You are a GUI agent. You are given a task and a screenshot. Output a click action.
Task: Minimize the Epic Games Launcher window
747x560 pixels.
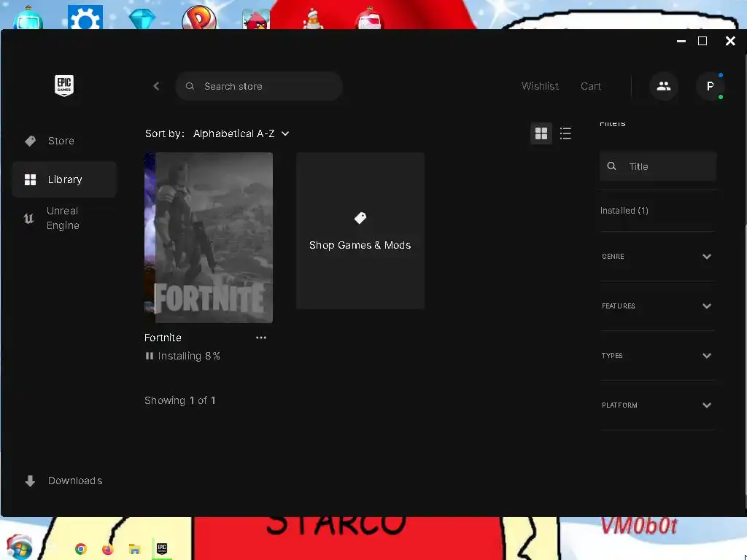[681, 42]
